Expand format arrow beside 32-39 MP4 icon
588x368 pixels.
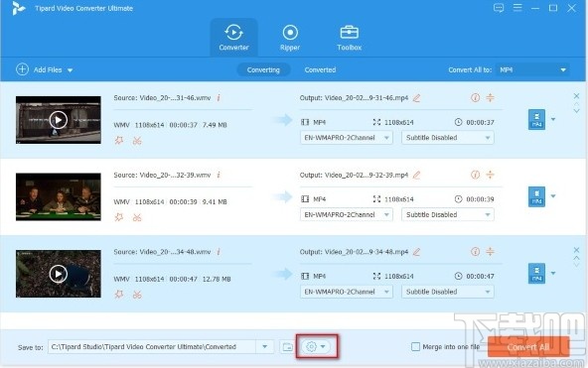[x=553, y=196]
